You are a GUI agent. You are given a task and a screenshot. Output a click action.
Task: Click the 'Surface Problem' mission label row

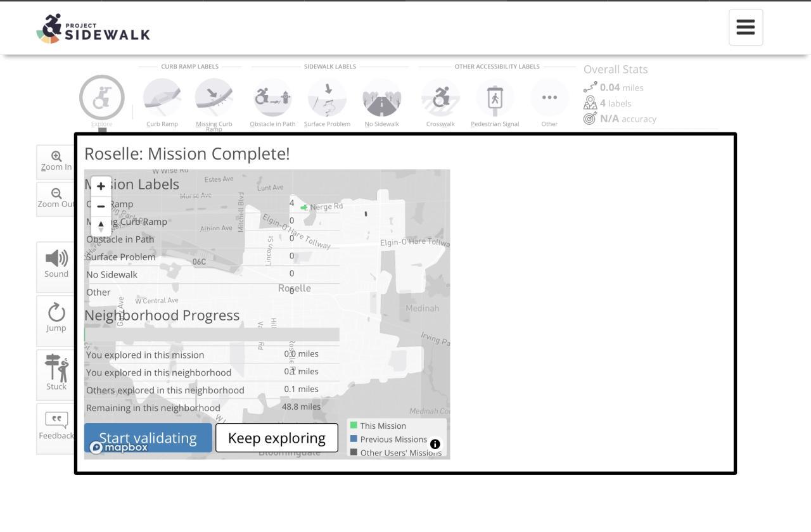point(212,256)
